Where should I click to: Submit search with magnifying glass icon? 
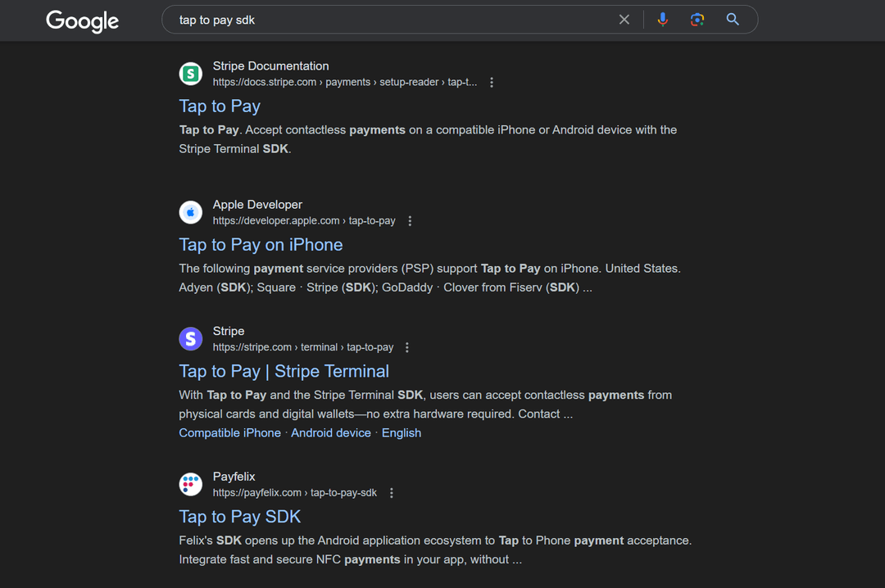tap(733, 20)
